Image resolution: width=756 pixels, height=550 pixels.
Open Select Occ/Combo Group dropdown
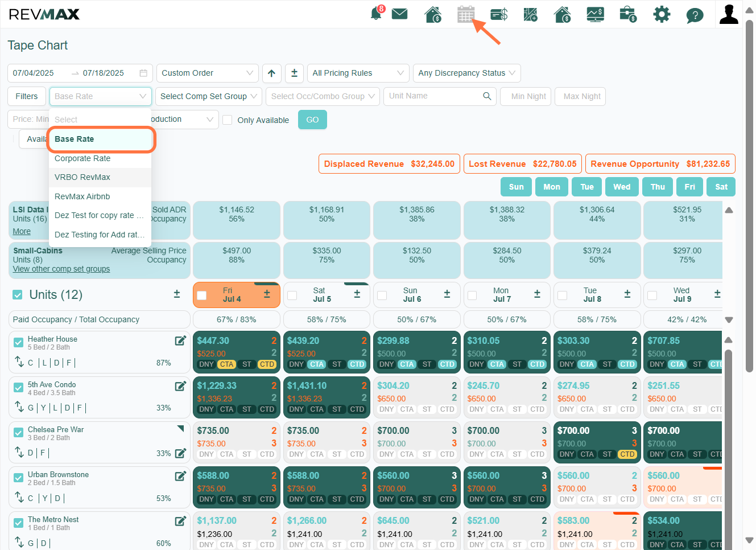pyautogui.click(x=323, y=96)
